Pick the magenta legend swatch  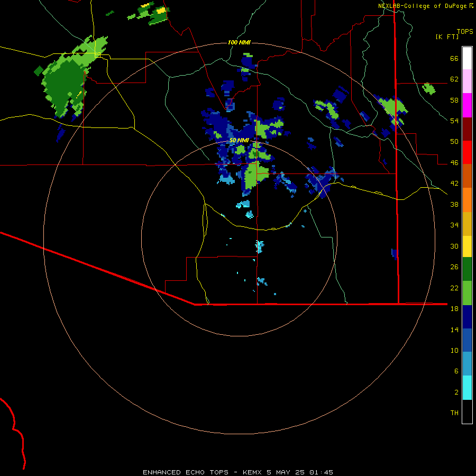(x=467, y=105)
